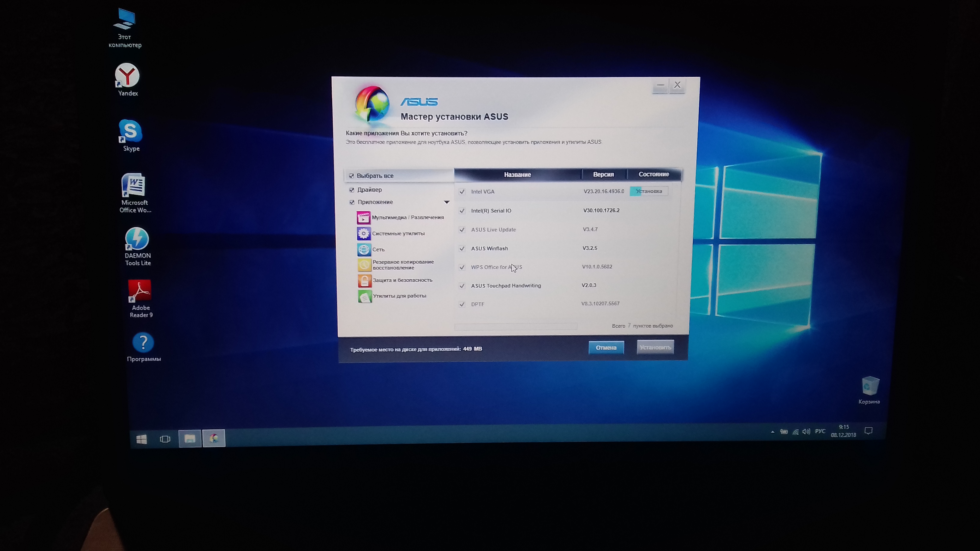Image resolution: width=980 pixels, height=551 pixels.
Task: Launch DAEMON Tools Lite shortcut
Action: (x=137, y=247)
